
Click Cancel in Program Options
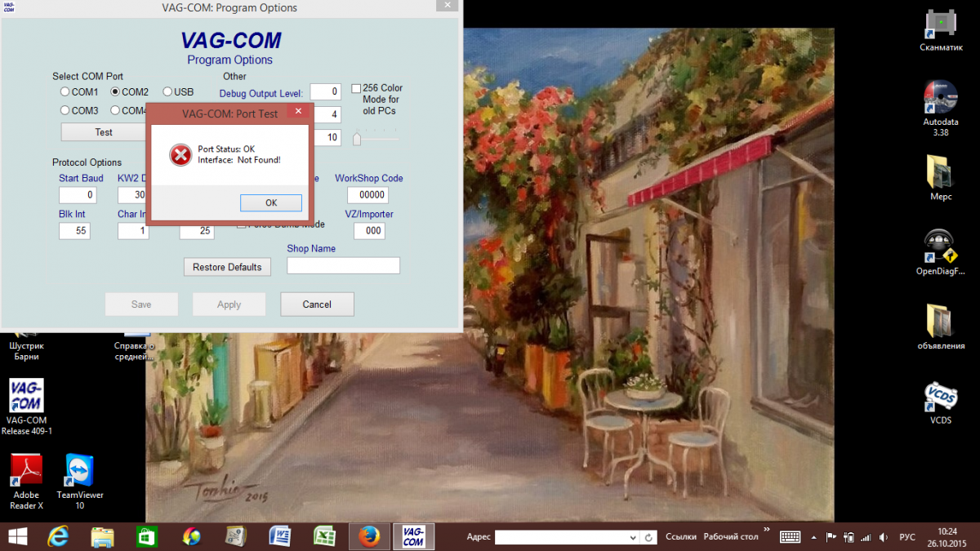click(x=317, y=304)
